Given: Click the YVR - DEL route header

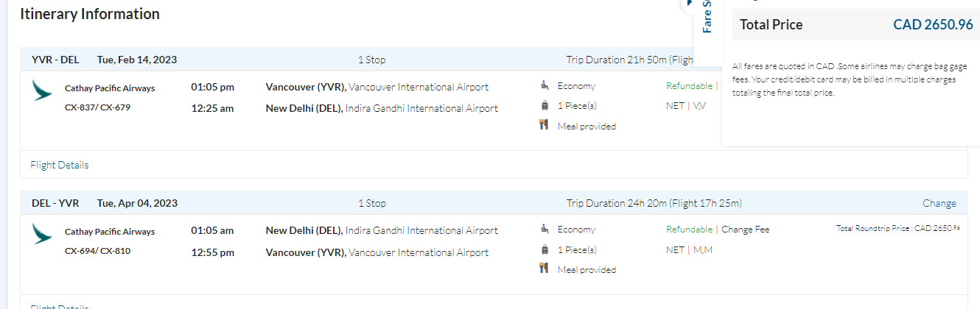Looking at the screenshot, I should pyautogui.click(x=55, y=60).
